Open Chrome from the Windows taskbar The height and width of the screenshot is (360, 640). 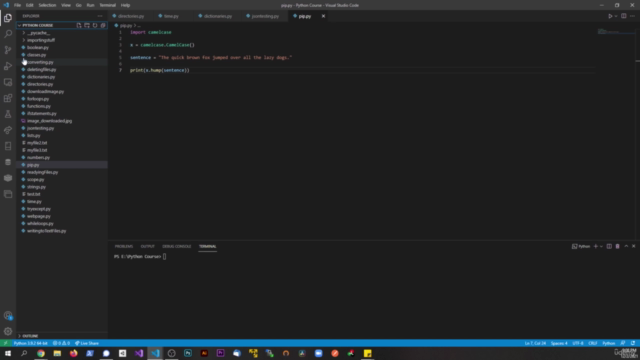click(41, 353)
